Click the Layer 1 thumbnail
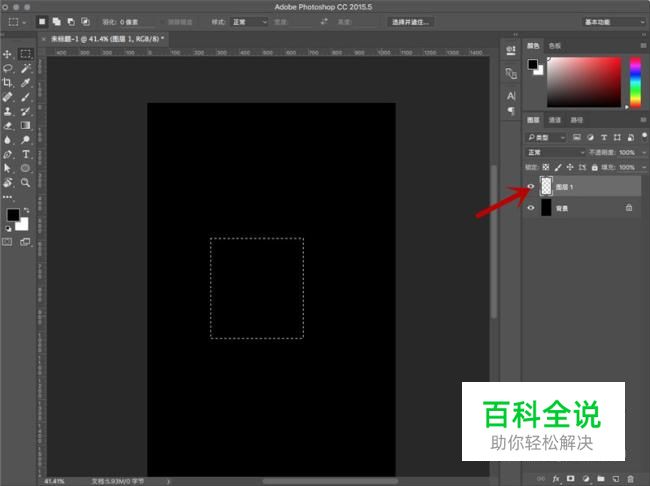 point(546,186)
